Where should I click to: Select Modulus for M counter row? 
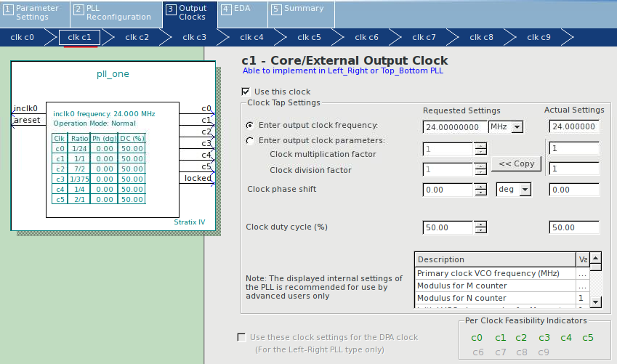pos(501,286)
